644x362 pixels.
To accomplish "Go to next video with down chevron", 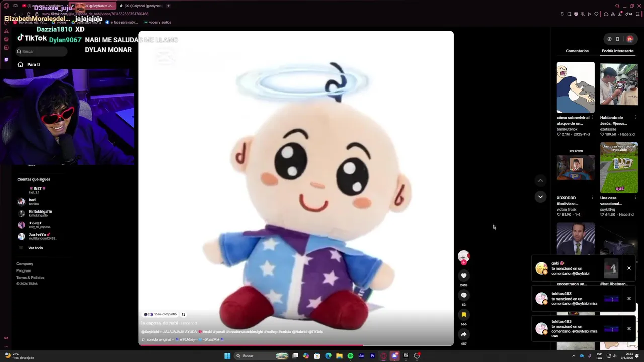I will coord(540,197).
